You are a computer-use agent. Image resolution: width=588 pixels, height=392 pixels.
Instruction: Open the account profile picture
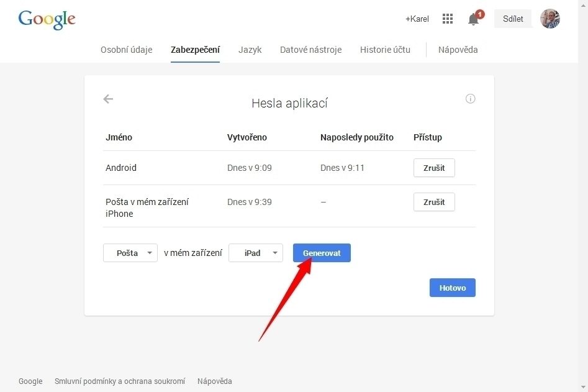click(x=550, y=19)
